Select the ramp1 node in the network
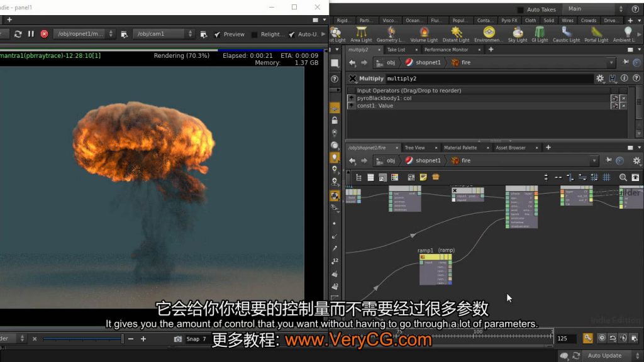 (x=435, y=269)
